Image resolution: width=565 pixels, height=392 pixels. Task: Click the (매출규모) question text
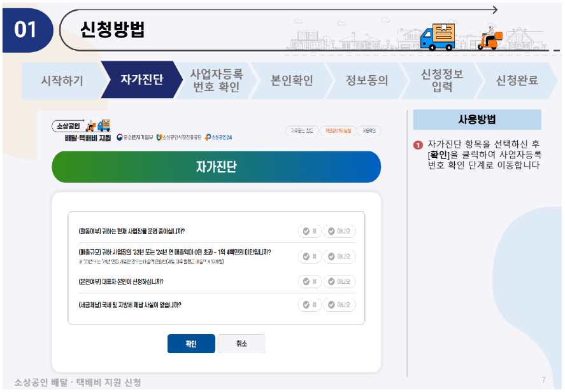click(x=175, y=252)
